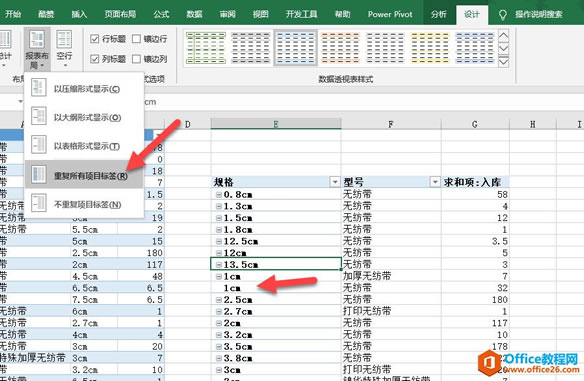This screenshot has width=584, height=381.
Task: Collapse the 3.8cm pivot row group
Action: (219, 358)
